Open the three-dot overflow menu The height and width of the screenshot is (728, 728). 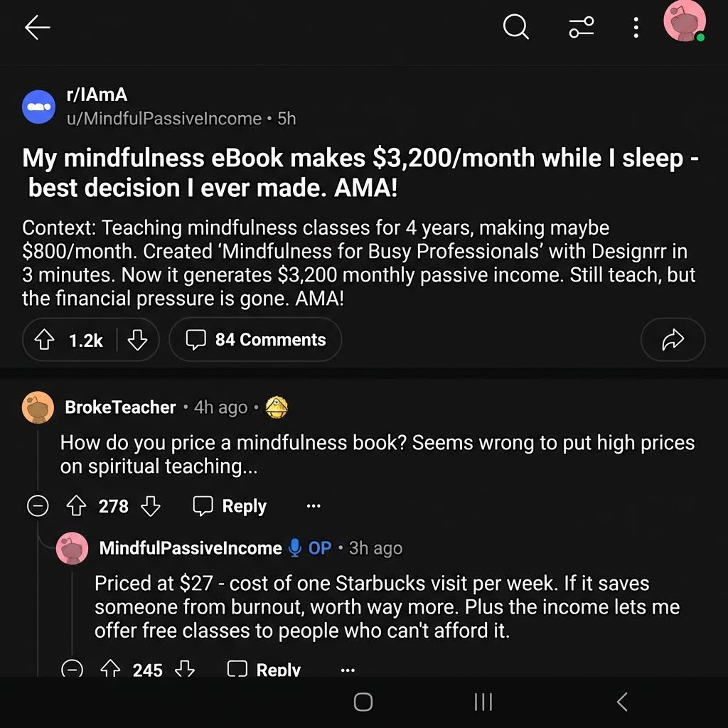(636, 28)
